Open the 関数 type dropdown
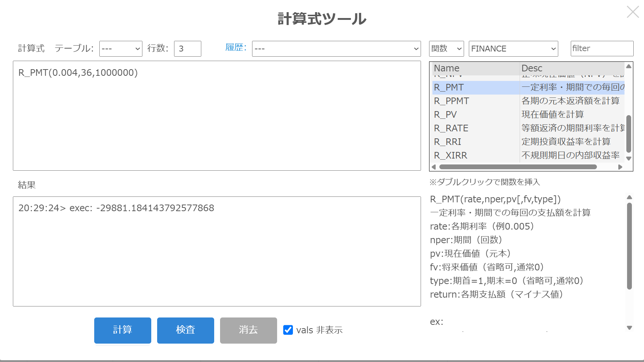This screenshot has height=362, width=644. click(x=446, y=49)
